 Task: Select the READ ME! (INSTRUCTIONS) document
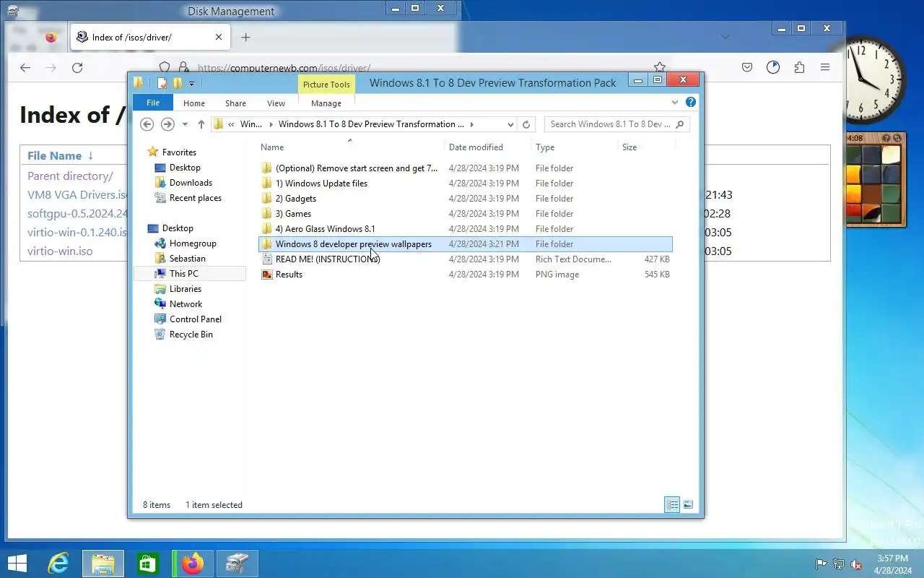coord(466,259)
